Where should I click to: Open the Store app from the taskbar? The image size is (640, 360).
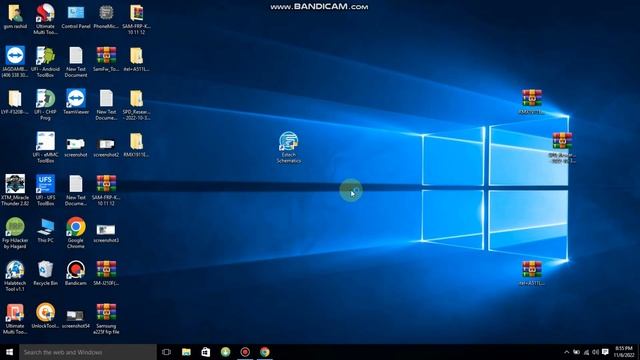pyautogui.click(x=206, y=352)
